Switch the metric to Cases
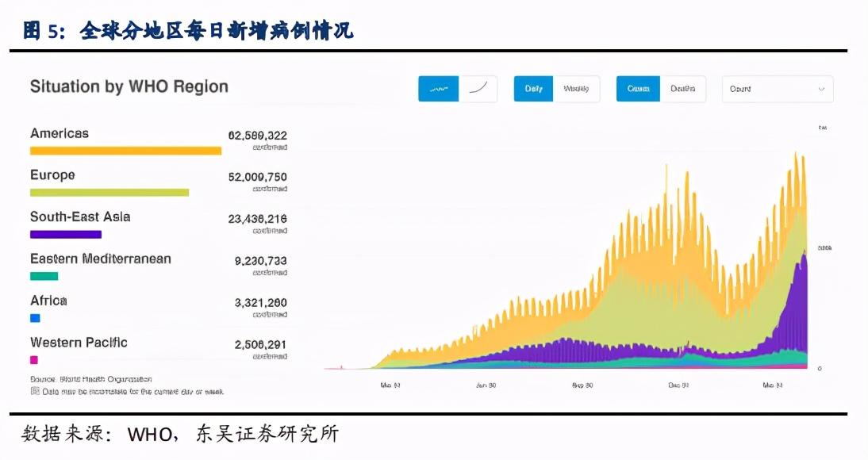Image resolution: width=868 pixels, height=460 pixels. click(x=638, y=90)
